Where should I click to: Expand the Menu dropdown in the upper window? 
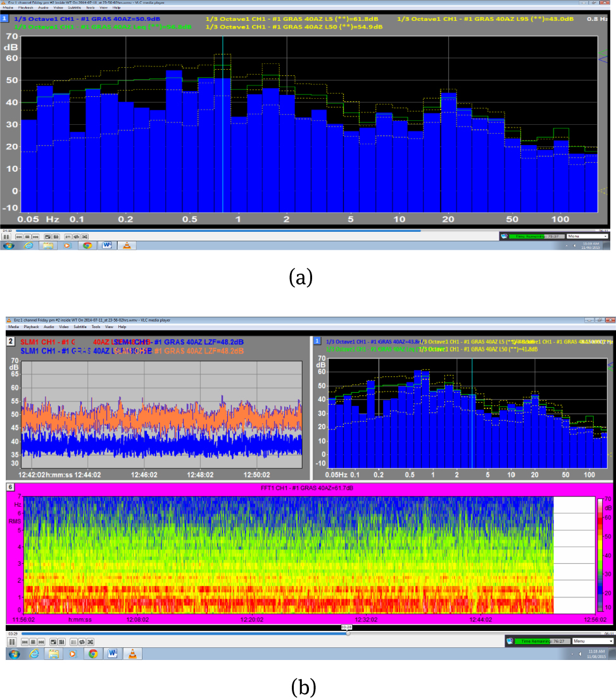point(588,236)
